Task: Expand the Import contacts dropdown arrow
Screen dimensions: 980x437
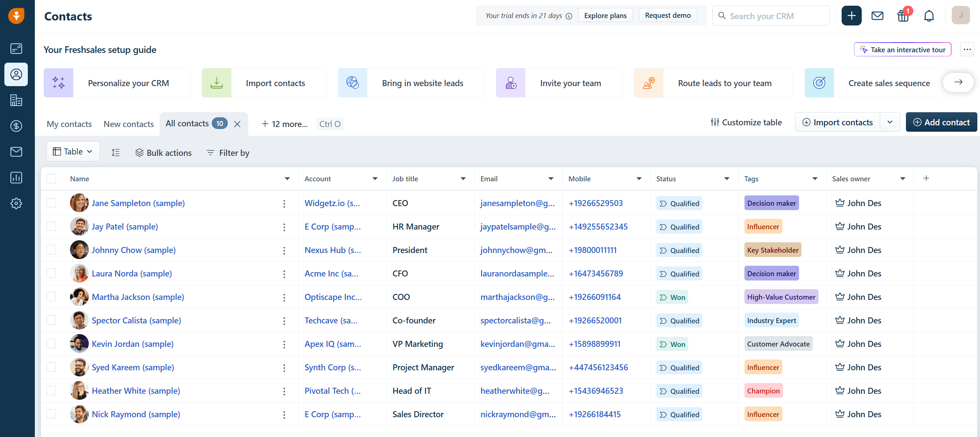Action: coord(890,122)
